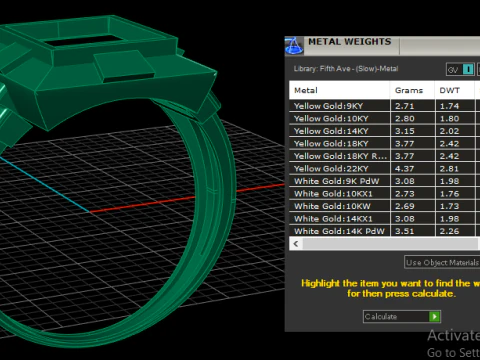Sort by the Grams column header
Image resolution: width=480 pixels, height=360 pixels.
(412, 90)
